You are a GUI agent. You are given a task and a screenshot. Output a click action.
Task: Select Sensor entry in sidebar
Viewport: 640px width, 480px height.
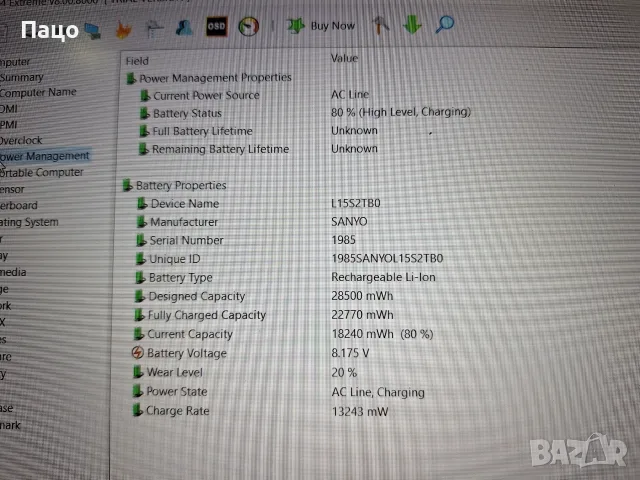point(12,189)
